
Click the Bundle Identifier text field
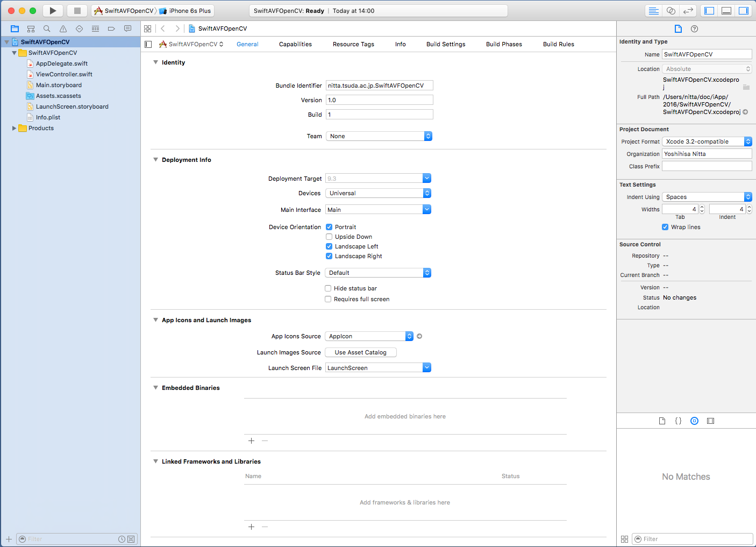click(x=379, y=86)
